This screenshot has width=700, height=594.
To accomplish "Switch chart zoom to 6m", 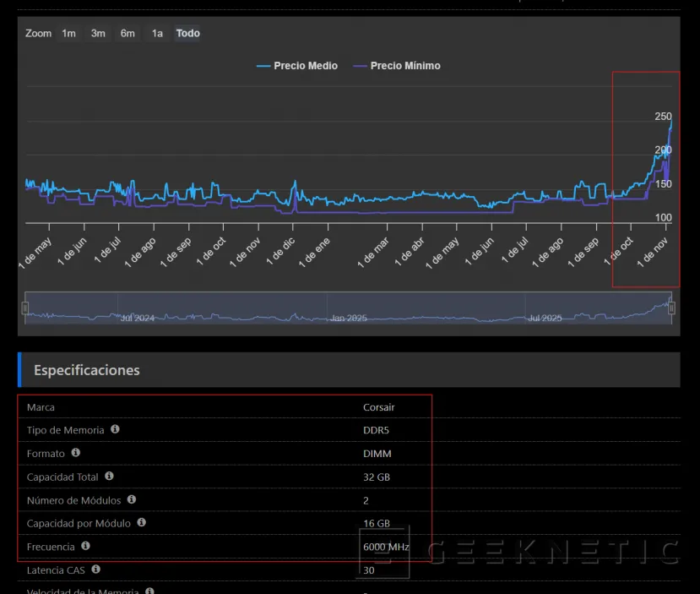I will tap(128, 34).
